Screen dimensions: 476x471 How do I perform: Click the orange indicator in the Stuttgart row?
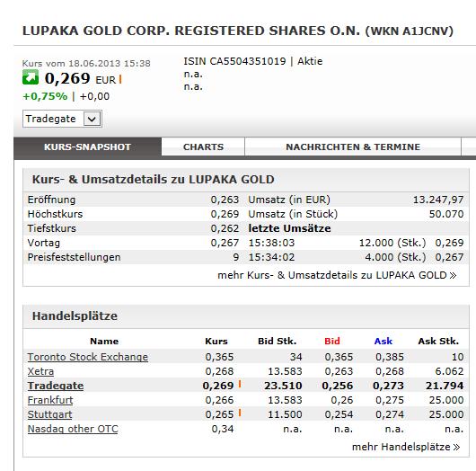240,413
